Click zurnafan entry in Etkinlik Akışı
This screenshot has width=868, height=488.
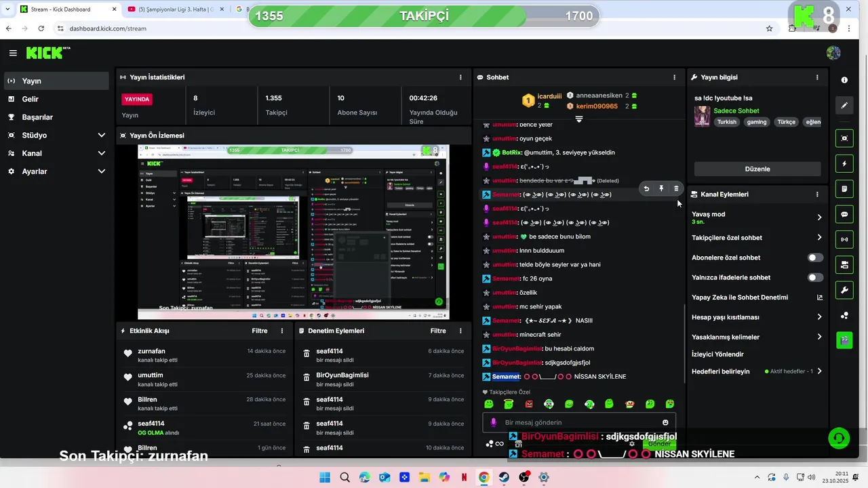click(x=204, y=355)
